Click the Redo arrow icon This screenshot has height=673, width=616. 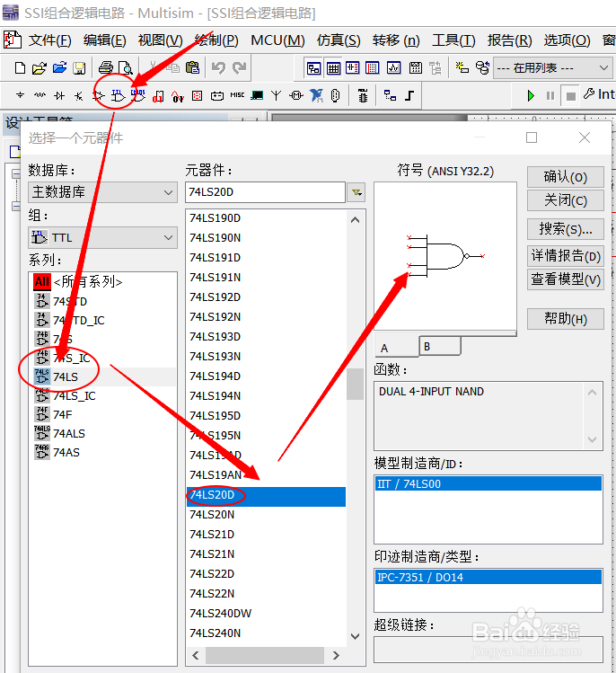coord(239,67)
